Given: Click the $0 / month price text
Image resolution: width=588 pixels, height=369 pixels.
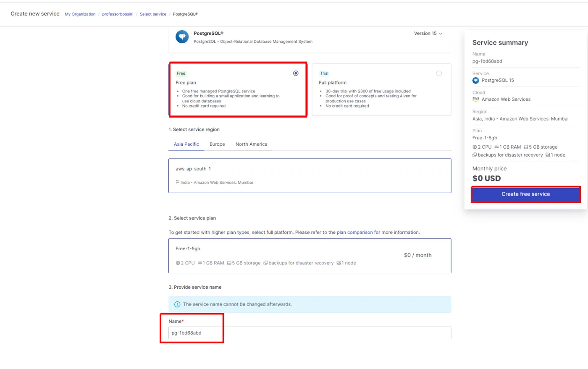Looking at the screenshot, I should 417,255.
